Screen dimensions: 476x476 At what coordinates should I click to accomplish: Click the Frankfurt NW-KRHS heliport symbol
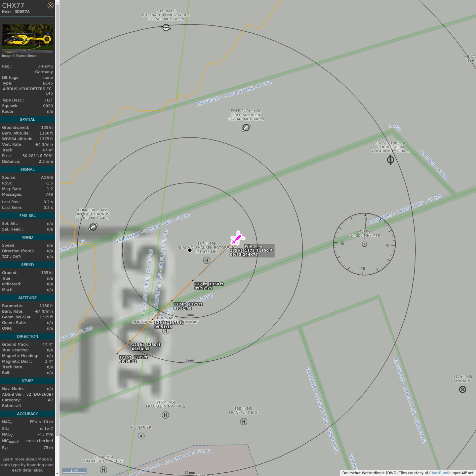click(x=166, y=415)
